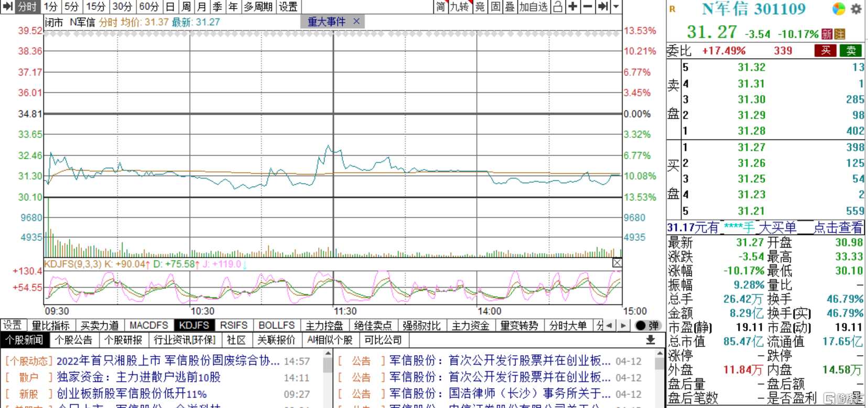Click the padlock icon in chart toolbar
The width and height of the screenshot is (868, 408).
558,7
